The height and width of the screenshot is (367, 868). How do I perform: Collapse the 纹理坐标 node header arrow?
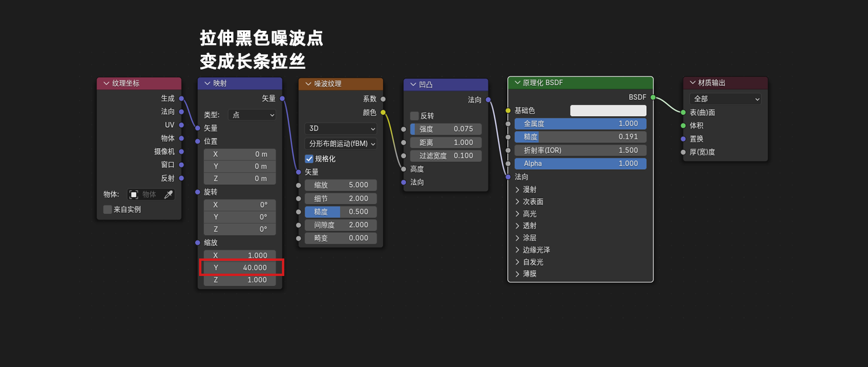pyautogui.click(x=106, y=83)
